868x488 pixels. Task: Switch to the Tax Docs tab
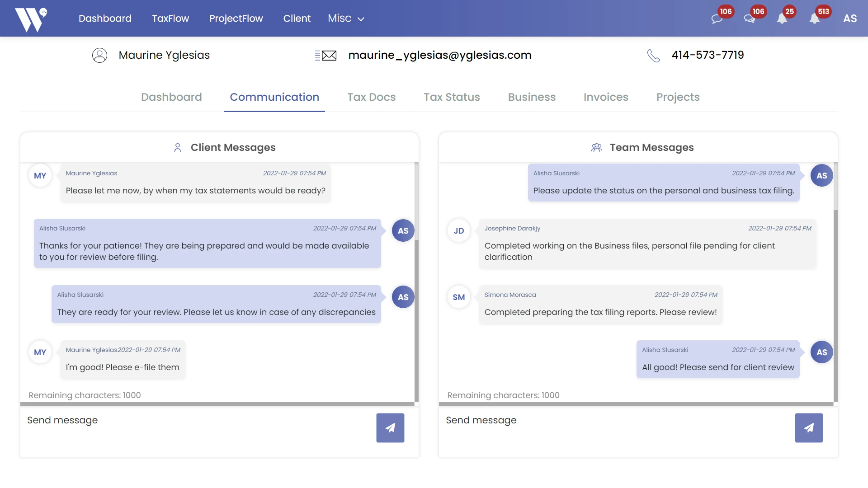371,97
